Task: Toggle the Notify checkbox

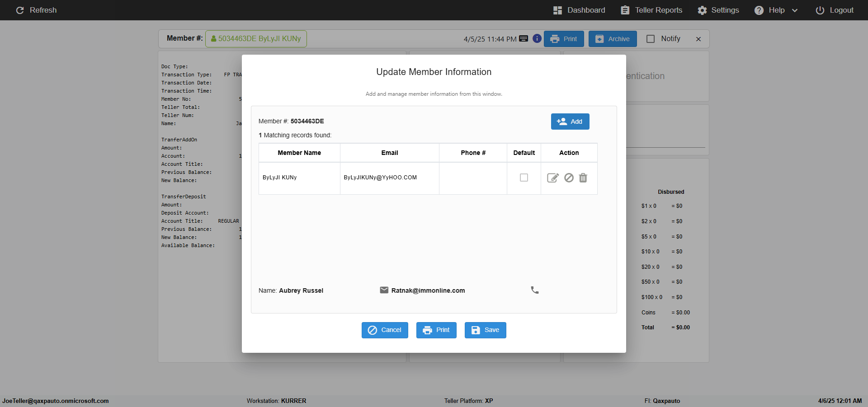Action: (651, 39)
